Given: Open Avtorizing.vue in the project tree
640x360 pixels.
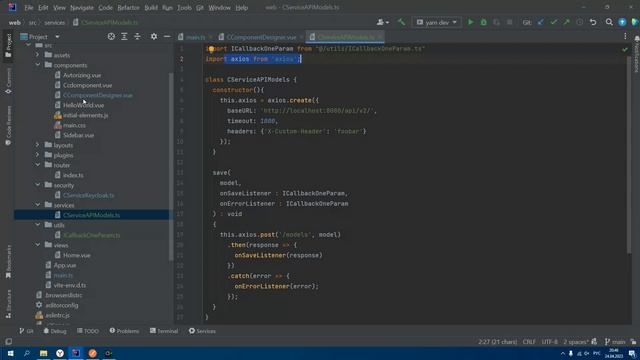Looking at the screenshot, I should coord(82,75).
